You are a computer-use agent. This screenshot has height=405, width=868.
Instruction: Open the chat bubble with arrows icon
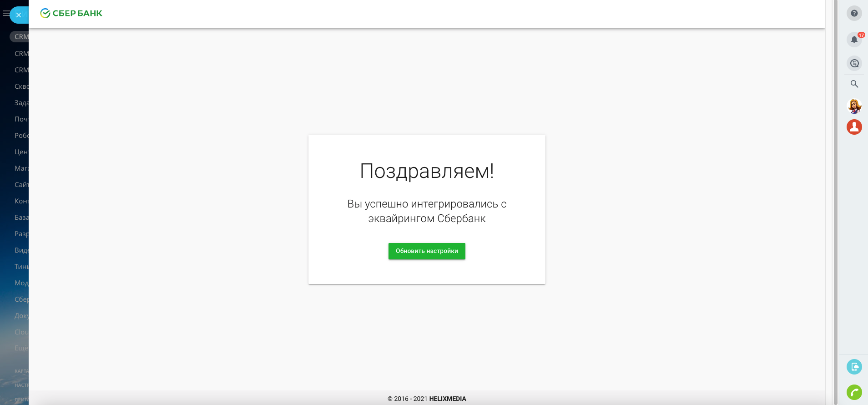point(854,63)
